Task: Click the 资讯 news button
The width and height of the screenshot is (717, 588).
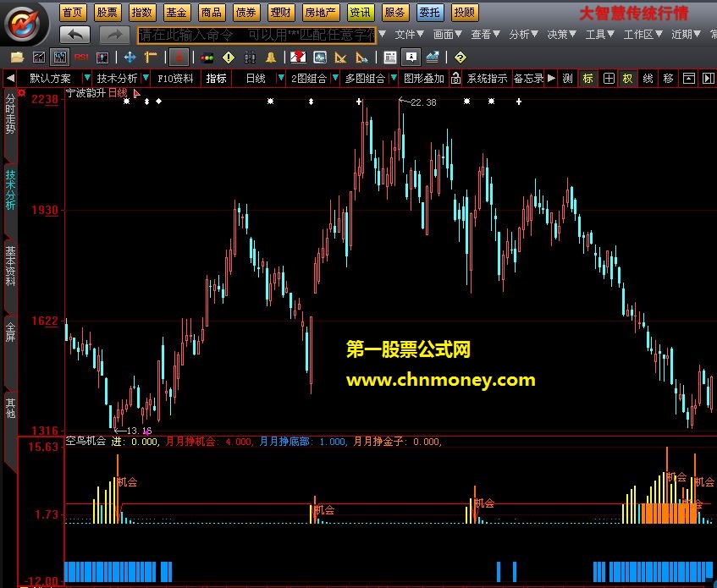Action: point(361,13)
